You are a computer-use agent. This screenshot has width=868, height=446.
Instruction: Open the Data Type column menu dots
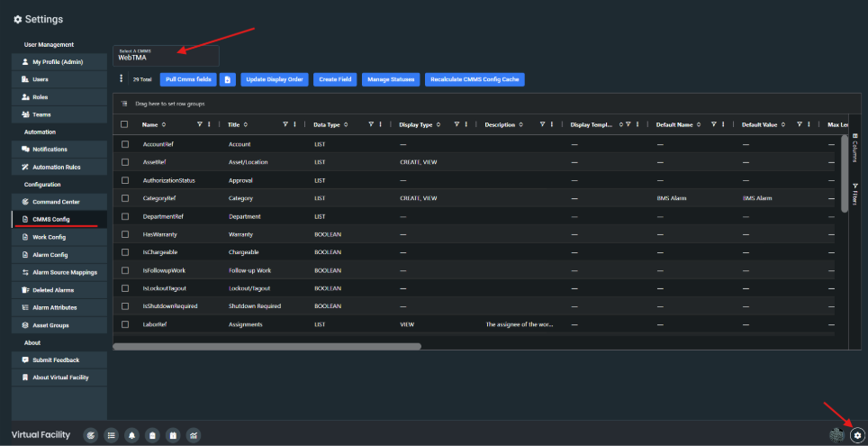tap(380, 124)
